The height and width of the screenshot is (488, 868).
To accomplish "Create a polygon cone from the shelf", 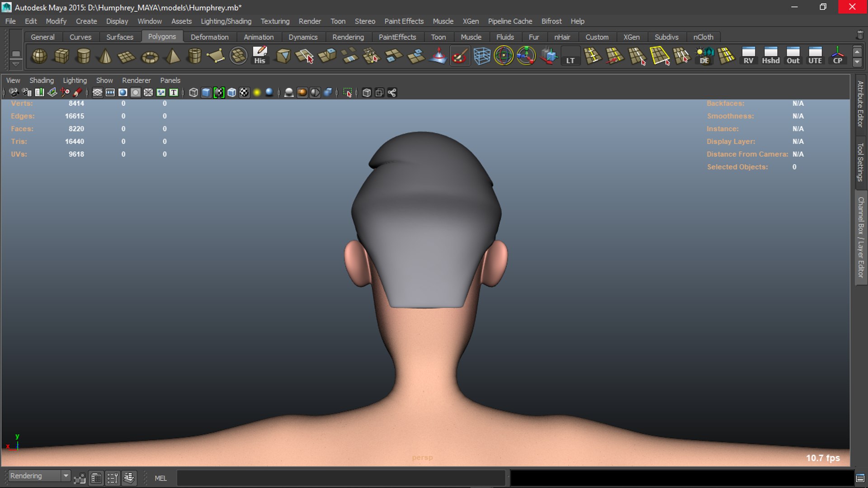I will point(105,56).
